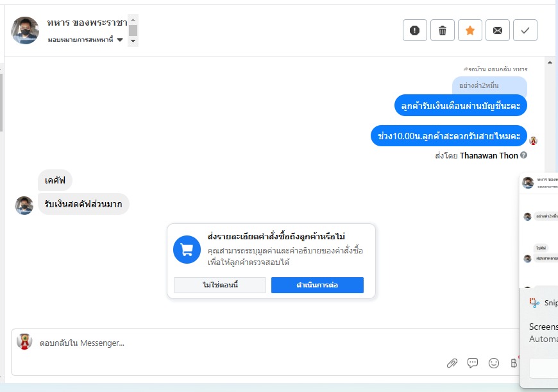
Task: Click small up arrow beside contact name
Action: (133, 20)
